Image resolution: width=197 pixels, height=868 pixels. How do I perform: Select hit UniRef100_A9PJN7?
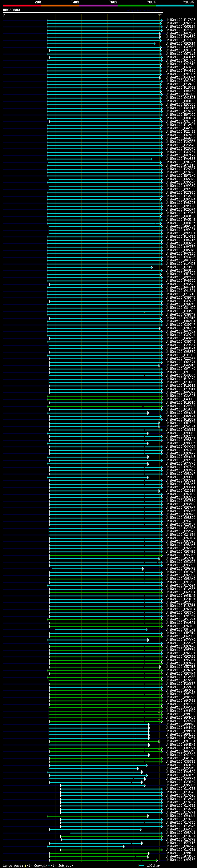click(180, 460)
